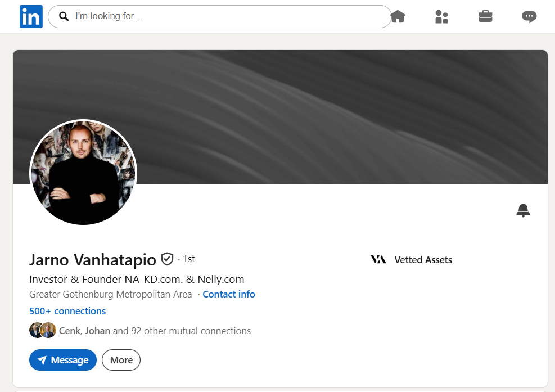
Task: Click the name Jarno Vanhatapio
Action: pos(93,260)
